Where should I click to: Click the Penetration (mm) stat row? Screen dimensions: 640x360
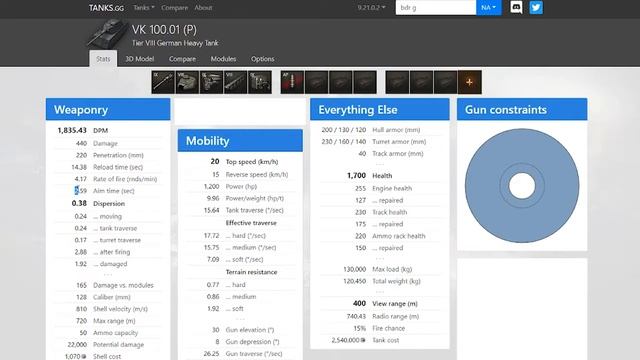click(x=108, y=155)
